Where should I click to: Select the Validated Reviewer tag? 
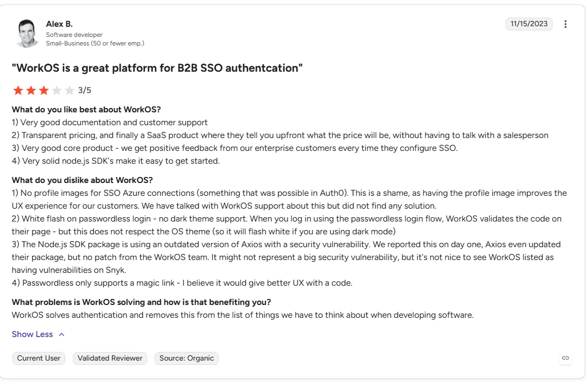[110, 358]
